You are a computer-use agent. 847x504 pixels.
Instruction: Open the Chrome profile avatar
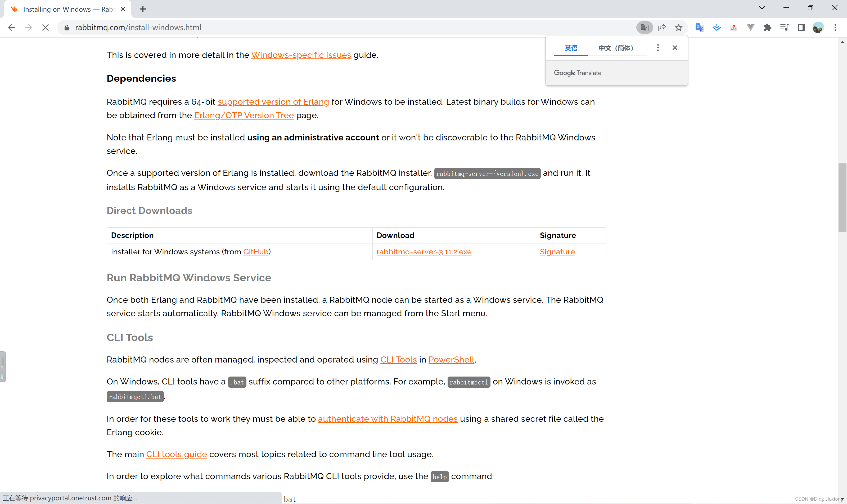click(818, 28)
